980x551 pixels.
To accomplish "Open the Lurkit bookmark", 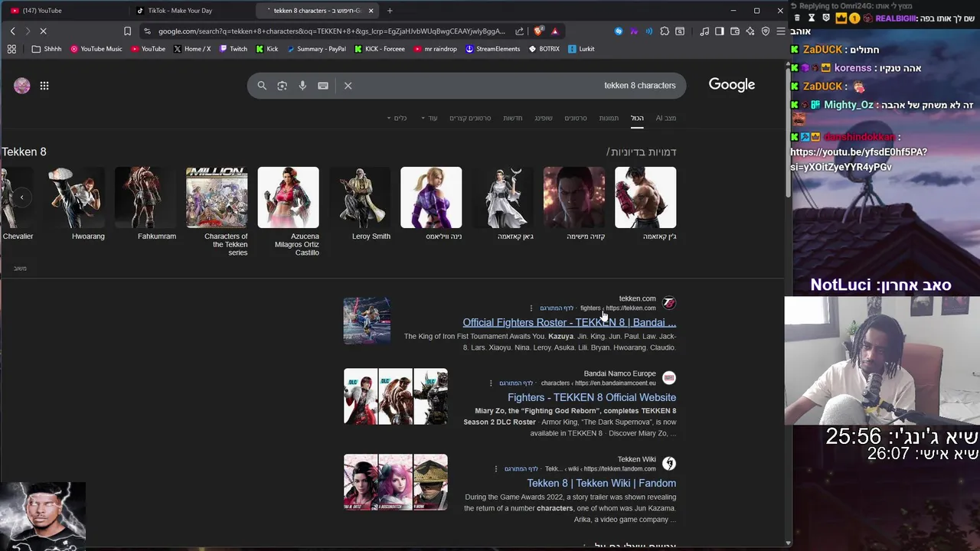I will 581,49.
